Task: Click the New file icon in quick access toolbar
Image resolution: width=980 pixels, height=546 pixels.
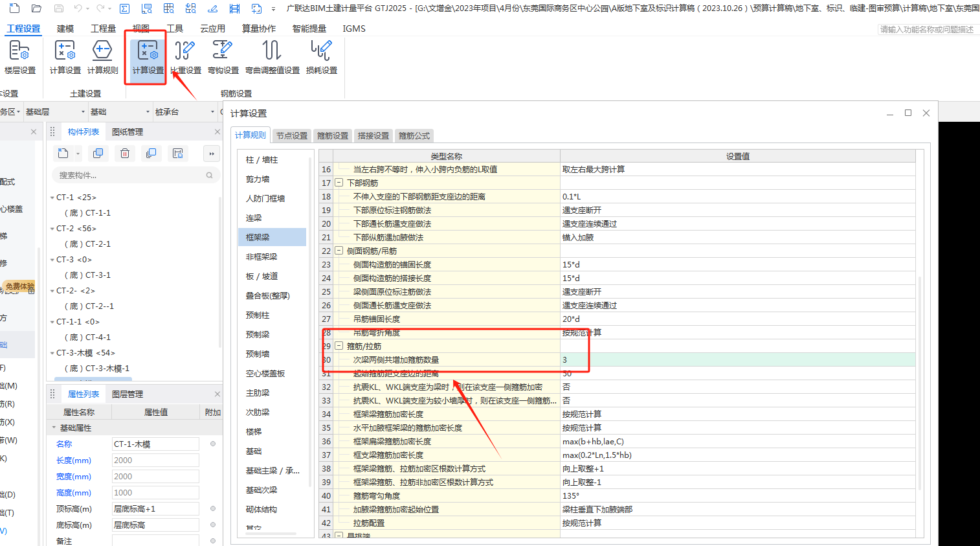Action: pyautogui.click(x=14, y=8)
